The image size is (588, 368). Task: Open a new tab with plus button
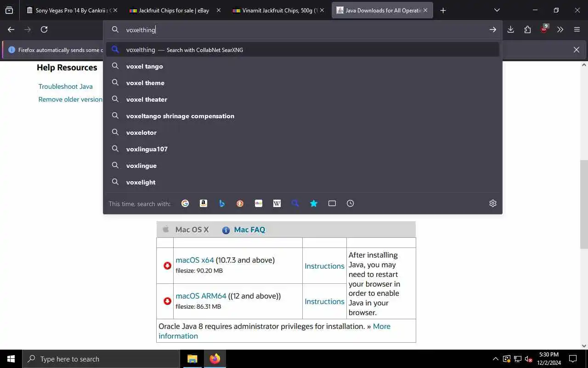click(443, 10)
